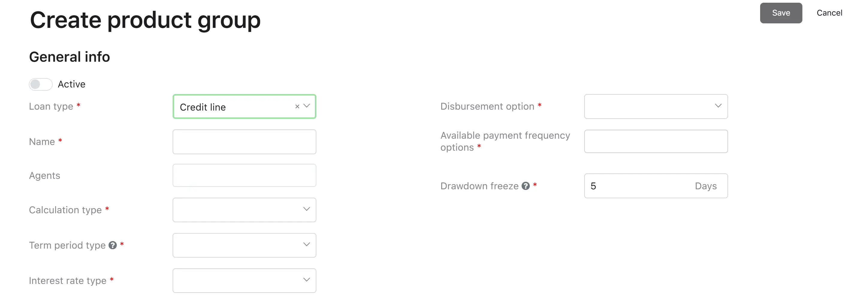This screenshot has width=868, height=301.
Task: Click the Drawdown freeze help icon
Action: pos(525,186)
